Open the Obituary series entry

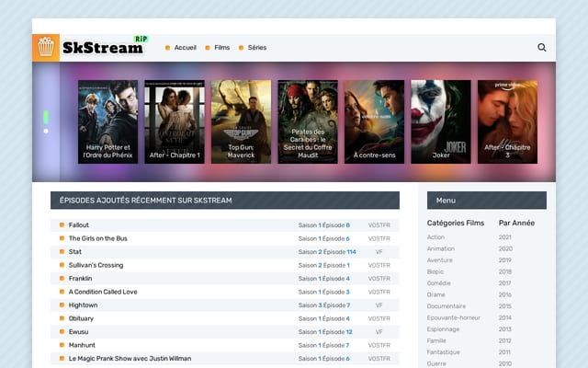point(81,318)
